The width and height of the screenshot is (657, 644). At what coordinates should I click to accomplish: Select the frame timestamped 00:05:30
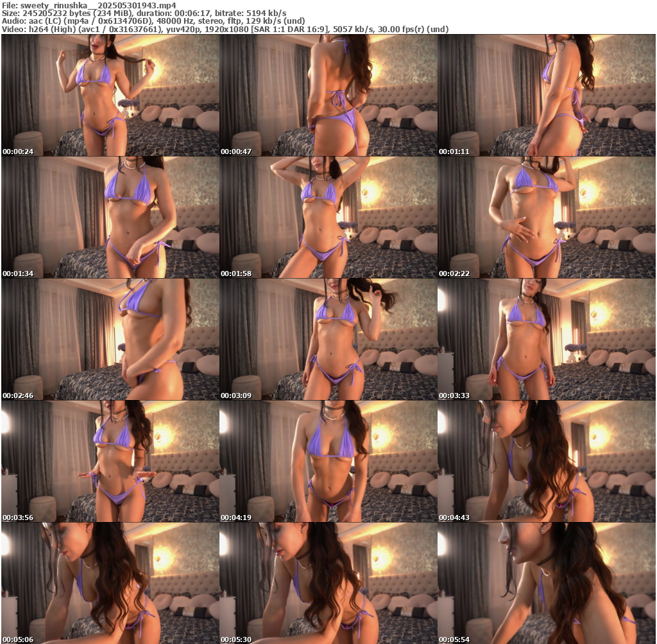pyautogui.click(x=328, y=583)
